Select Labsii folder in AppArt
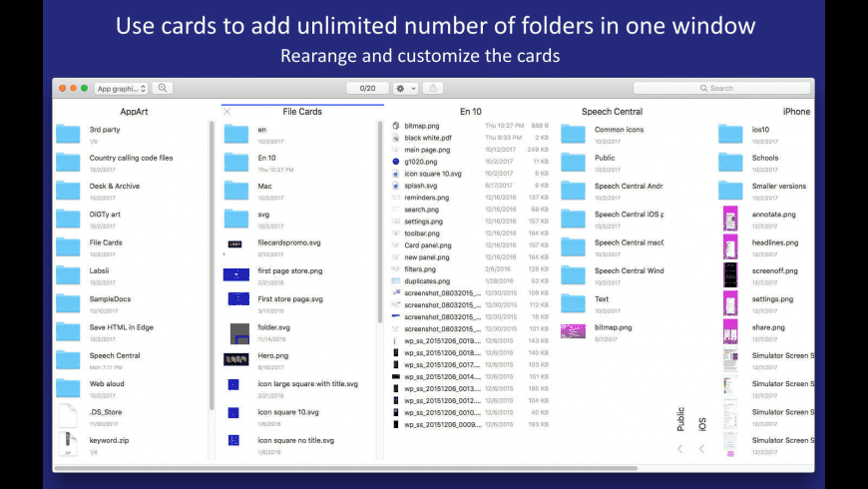This screenshot has height=489, width=868. [x=99, y=270]
